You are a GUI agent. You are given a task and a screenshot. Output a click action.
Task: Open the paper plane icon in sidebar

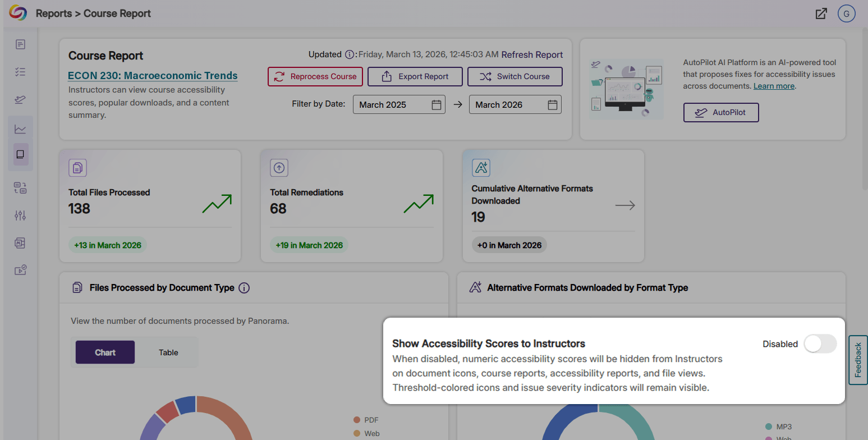(20, 100)
